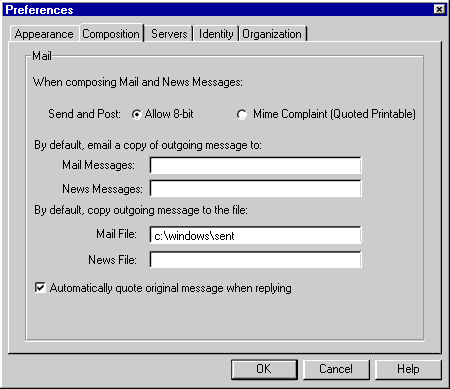Click the 'News Messages:' label

point(102,189)
